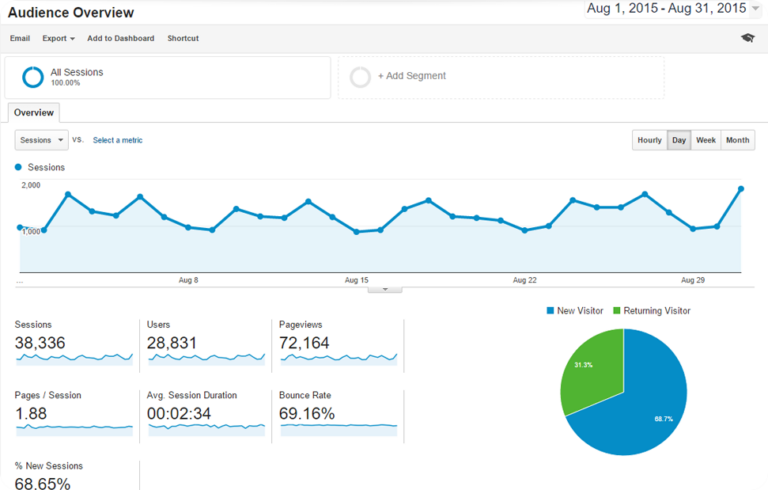This screenshot has height=490, width=768.
Task: Click the graduation cap education icon
Action: point(747,38)
